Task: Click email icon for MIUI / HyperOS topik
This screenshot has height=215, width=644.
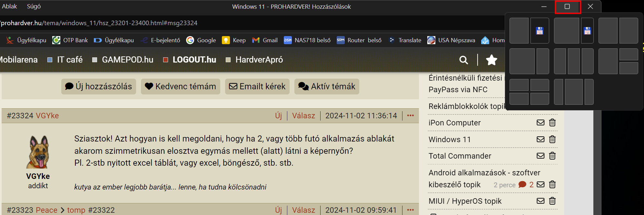Action: [x=540, y=201]
